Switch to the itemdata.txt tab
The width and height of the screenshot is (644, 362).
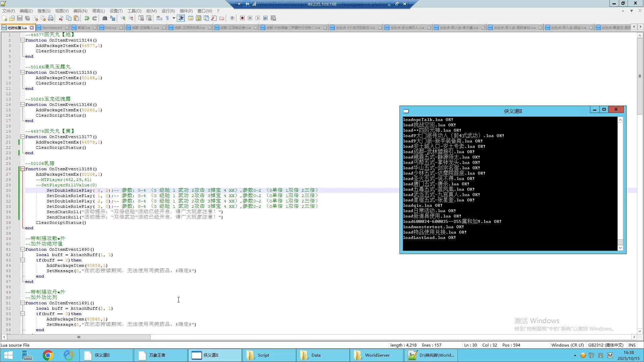(x=52, y=27)
